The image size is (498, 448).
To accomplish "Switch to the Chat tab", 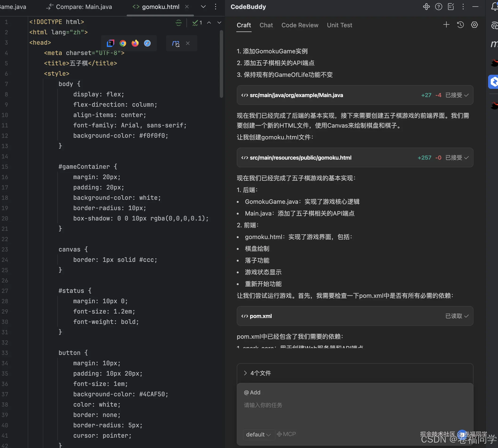I will [266, 25].
